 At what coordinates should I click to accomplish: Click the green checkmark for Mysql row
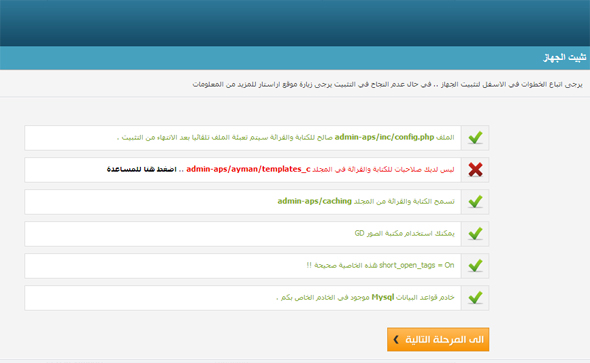click(x=475, y=298)
